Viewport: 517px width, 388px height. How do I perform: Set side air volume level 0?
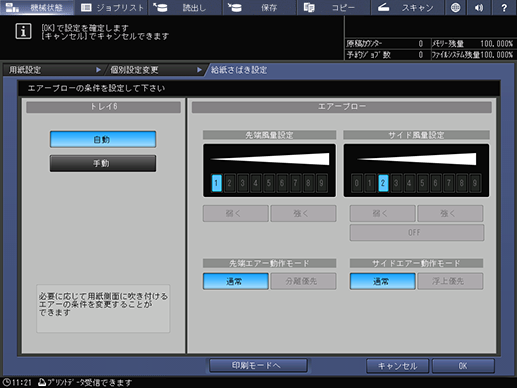[357, 183]
